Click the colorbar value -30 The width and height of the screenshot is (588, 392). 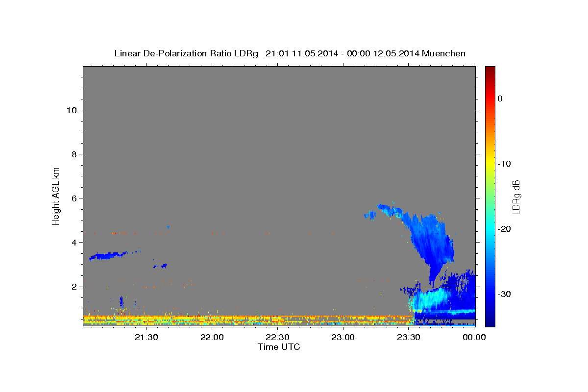click(504, 294)
